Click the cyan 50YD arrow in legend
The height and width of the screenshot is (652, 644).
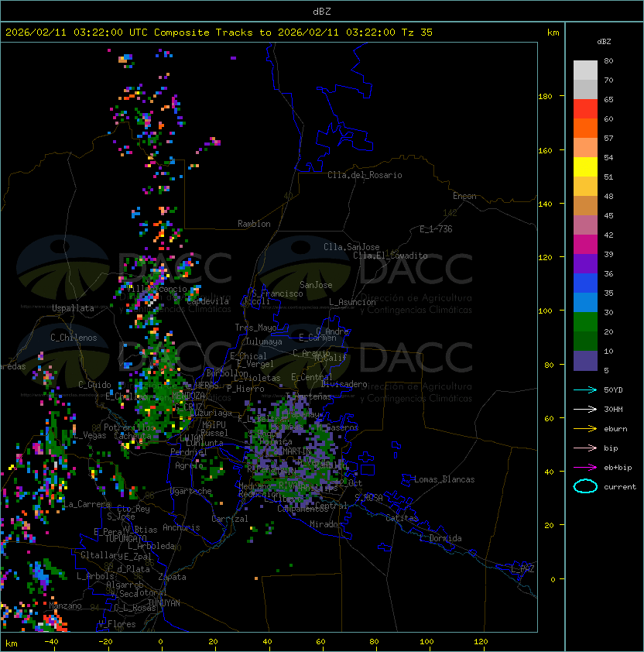point(585,390)
